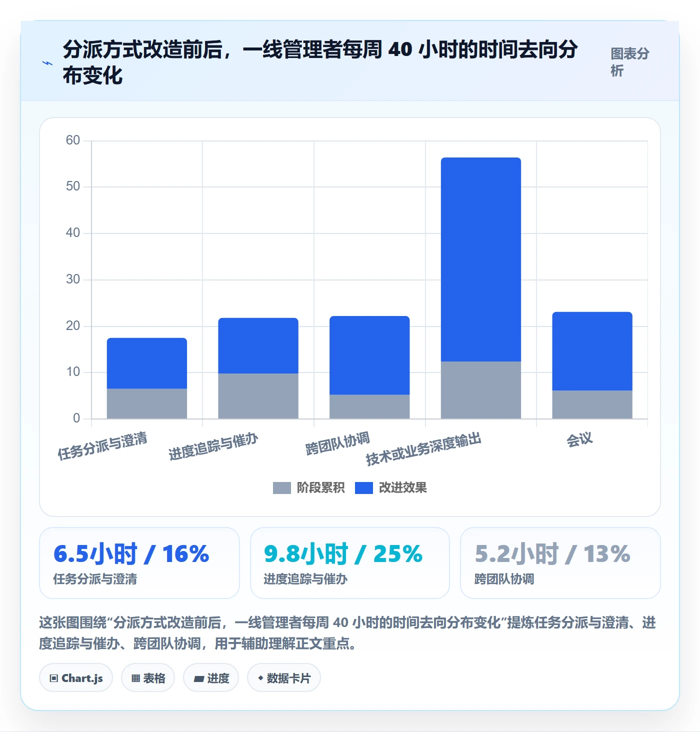Toggle the 阶段累积 legend gray swatch
This screenshot has height=732, width=700.
click(281, 488)
